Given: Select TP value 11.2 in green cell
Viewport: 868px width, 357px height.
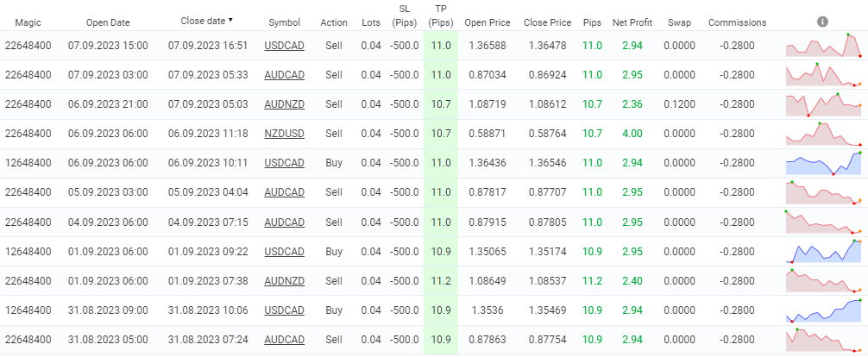Looking at the screenshot, I should (x=441, y=280).
